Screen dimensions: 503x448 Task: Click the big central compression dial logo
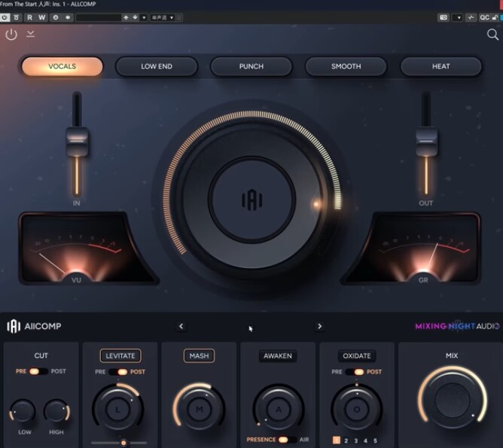click(251, 200)
